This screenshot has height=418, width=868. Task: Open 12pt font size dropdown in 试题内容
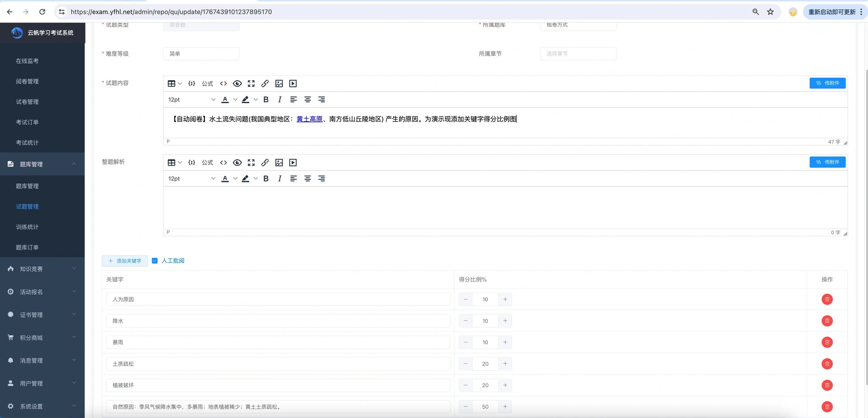coord(191,100)
